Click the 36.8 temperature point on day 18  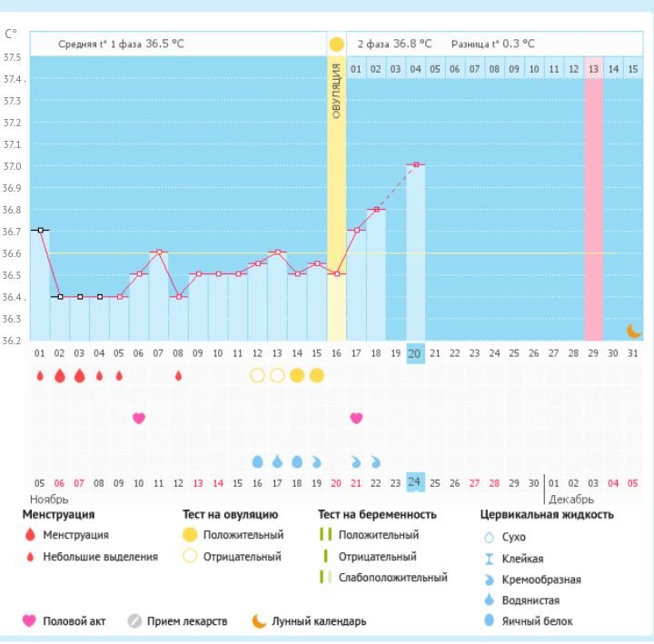(x=376, y=209)
